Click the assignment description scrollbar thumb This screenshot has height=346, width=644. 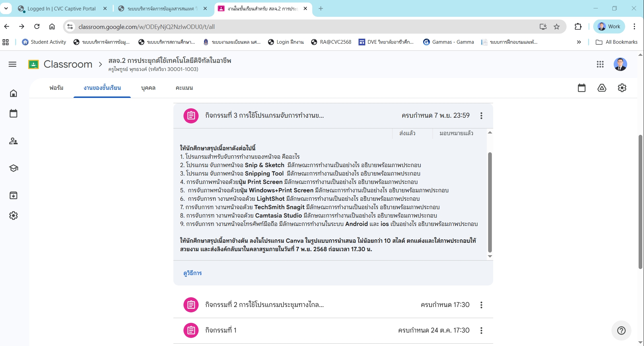[490, 202]
